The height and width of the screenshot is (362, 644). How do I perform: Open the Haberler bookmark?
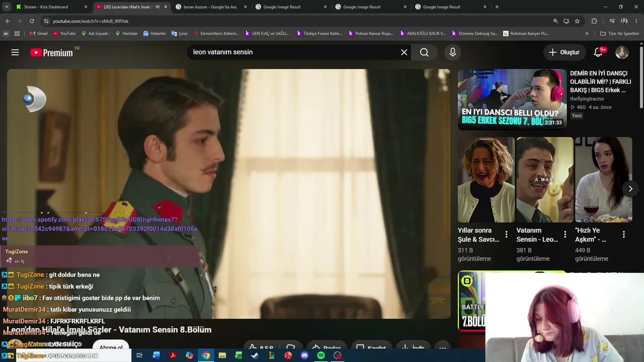154,34
